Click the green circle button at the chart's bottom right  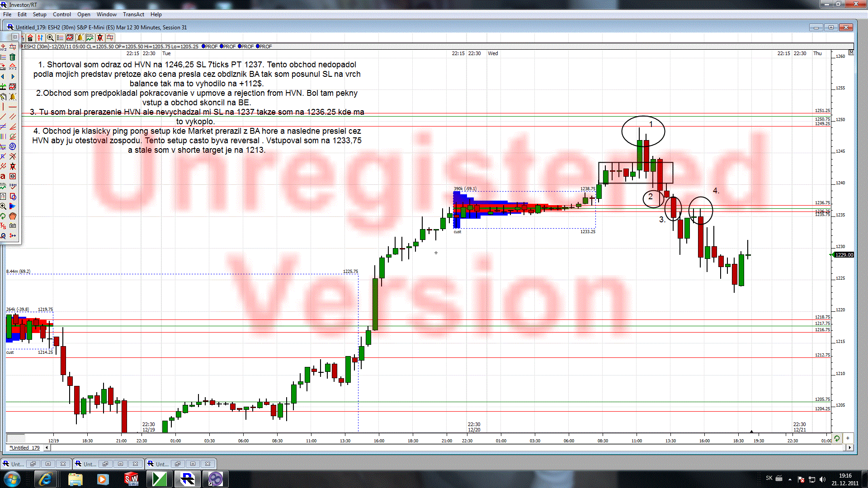click(x=837, y=438)
